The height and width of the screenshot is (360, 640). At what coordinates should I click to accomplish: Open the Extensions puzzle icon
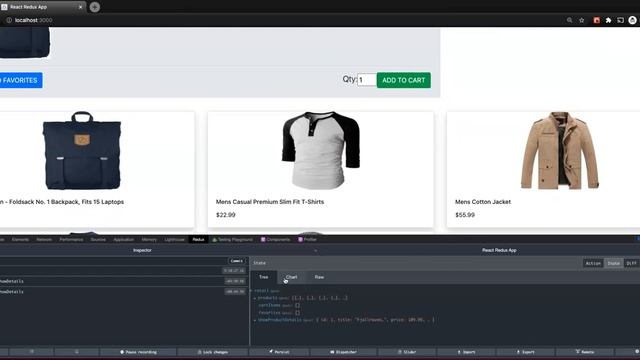pyautogui.click(x=608, y=20)
